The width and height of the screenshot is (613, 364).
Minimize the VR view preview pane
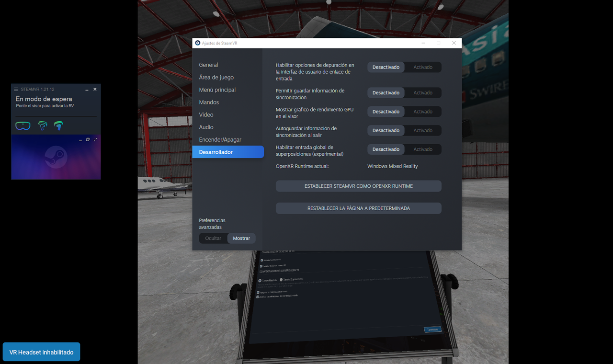[x=80, y=139]
